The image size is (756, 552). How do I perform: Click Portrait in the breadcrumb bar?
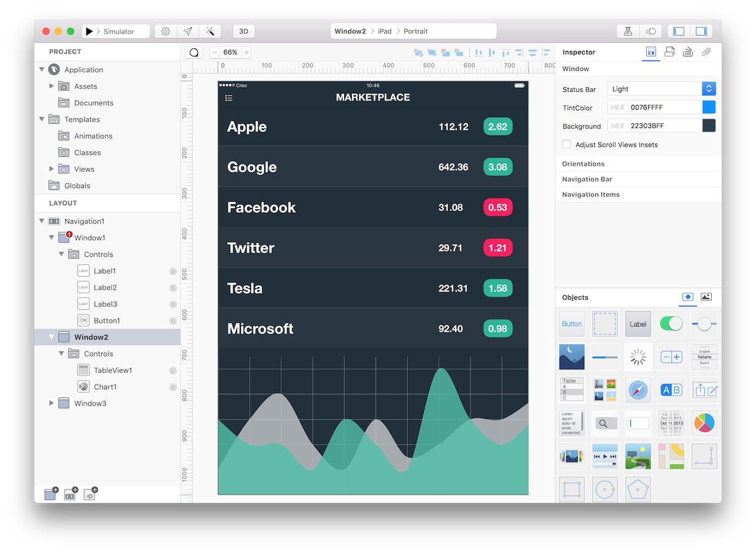416,31
